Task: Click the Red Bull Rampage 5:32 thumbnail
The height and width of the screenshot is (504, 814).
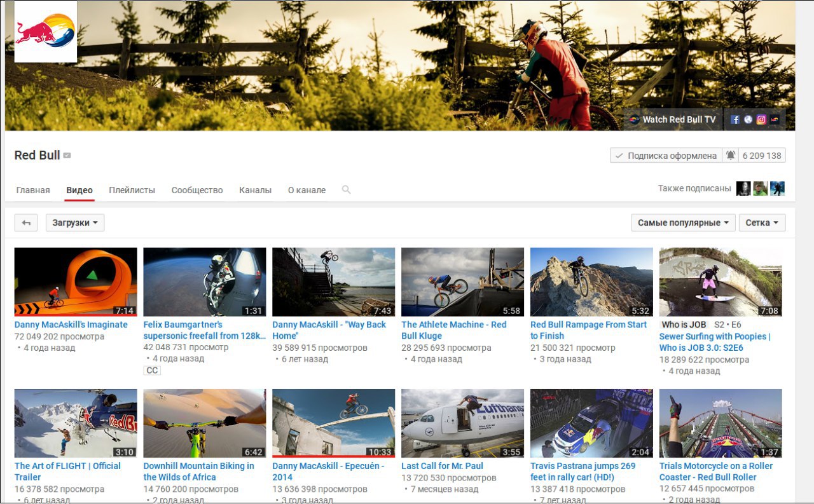Action: [592, 282]
